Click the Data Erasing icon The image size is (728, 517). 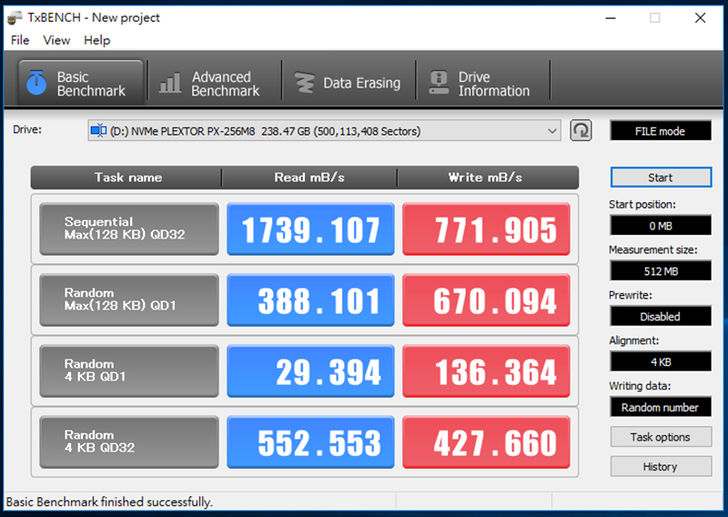click(x=303, y=83)
